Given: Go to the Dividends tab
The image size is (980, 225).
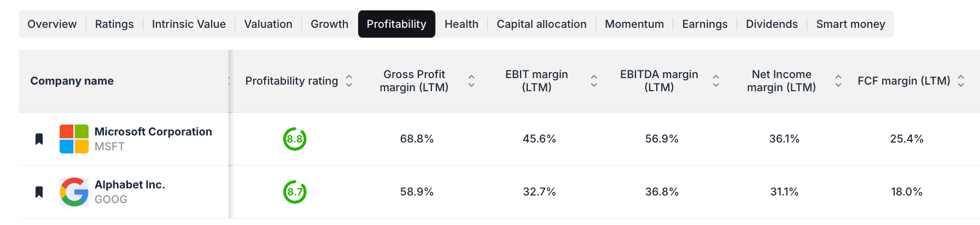Looking at the screenshot, I should click(772, 24).
